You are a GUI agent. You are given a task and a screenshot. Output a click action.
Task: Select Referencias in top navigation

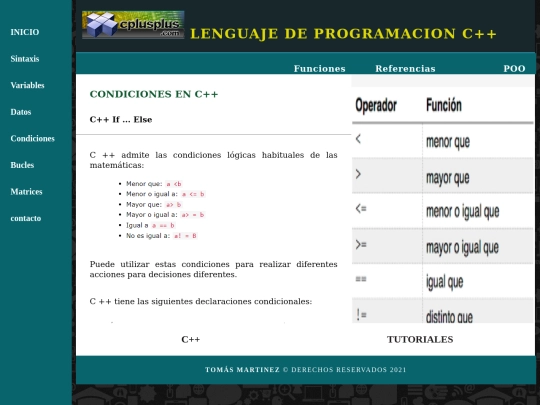point(405,69)
